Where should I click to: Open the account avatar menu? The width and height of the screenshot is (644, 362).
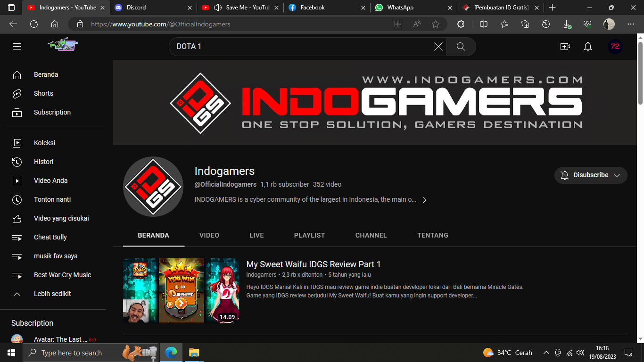pyautogui.click(x=615, y=46)
